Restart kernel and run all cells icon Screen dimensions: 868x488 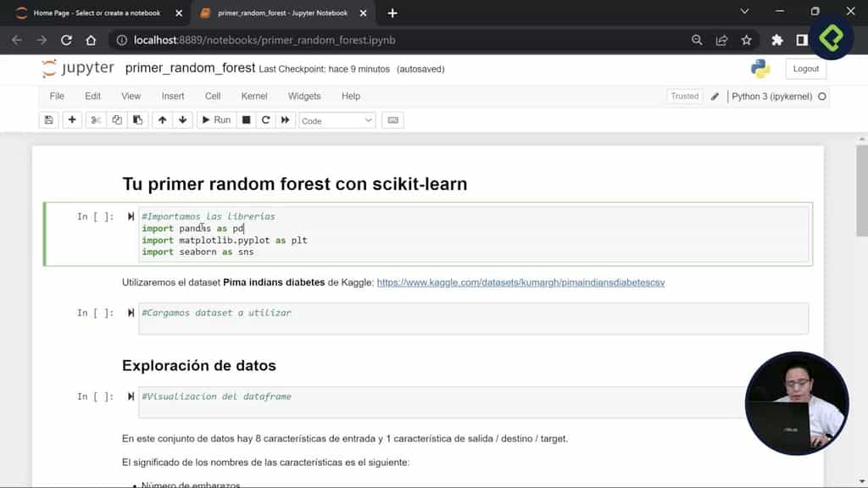[x=285, y=119]
